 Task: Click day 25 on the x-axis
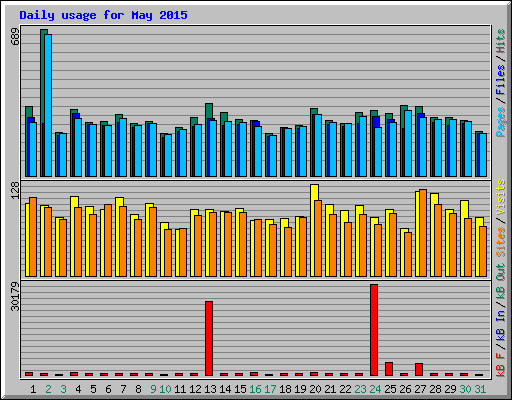[390, 389]
